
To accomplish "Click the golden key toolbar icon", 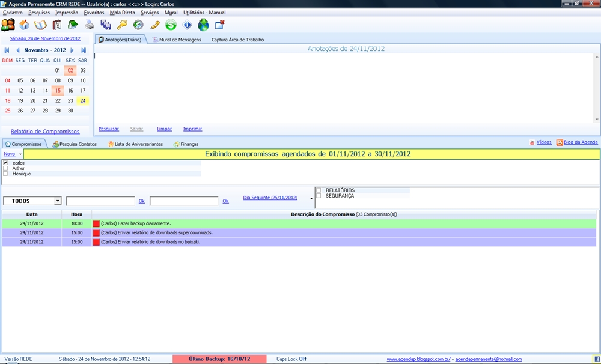I will [x=122, y=25].
